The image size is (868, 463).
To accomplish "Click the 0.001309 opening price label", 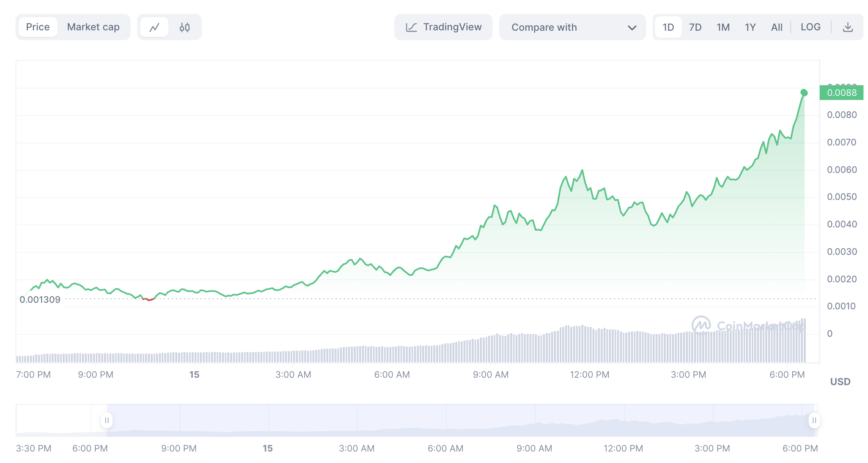I will point(40,300).
